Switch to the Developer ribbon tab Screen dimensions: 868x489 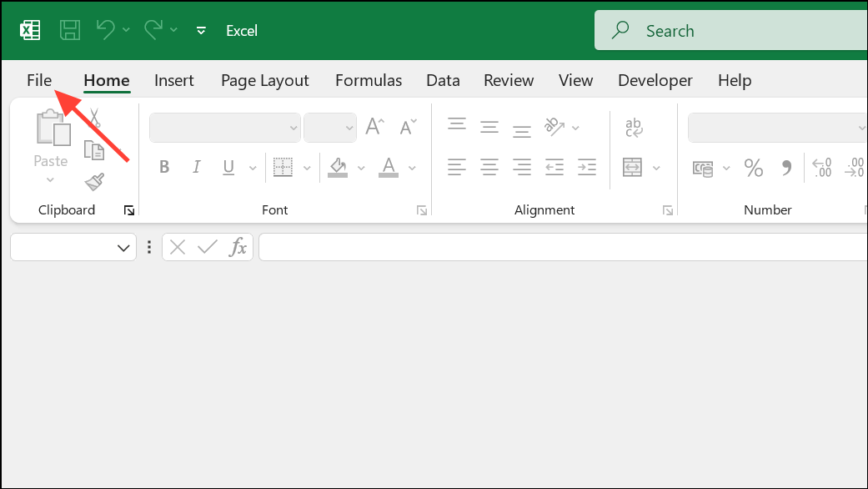click(655, 80)
